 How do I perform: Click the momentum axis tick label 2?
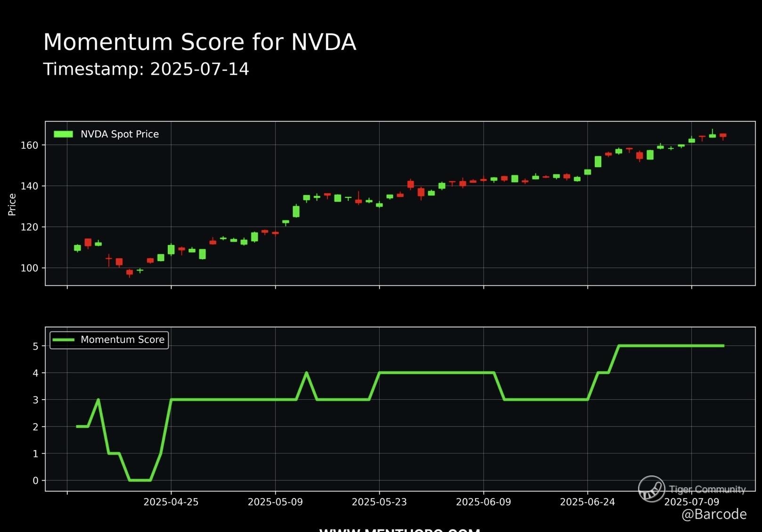click(36, 427)
